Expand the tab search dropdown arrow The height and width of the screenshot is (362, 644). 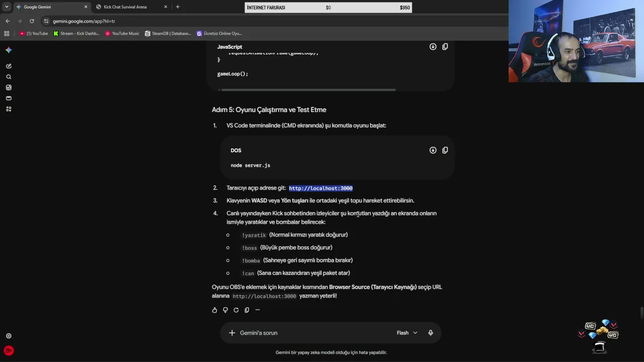[7, 7]
